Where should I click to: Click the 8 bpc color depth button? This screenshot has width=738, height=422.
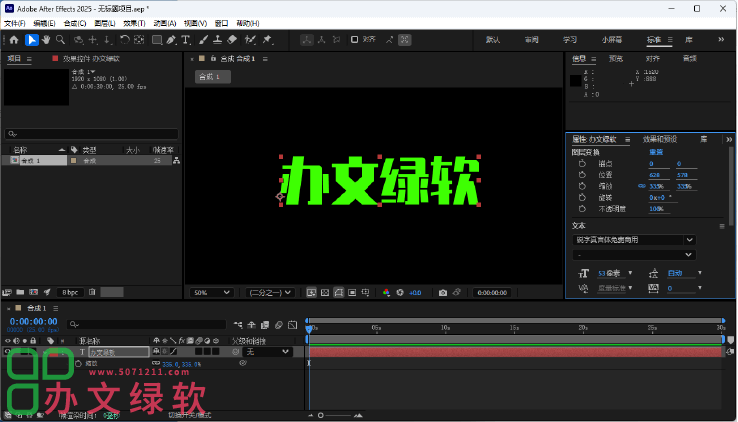[x=70, y=292]
